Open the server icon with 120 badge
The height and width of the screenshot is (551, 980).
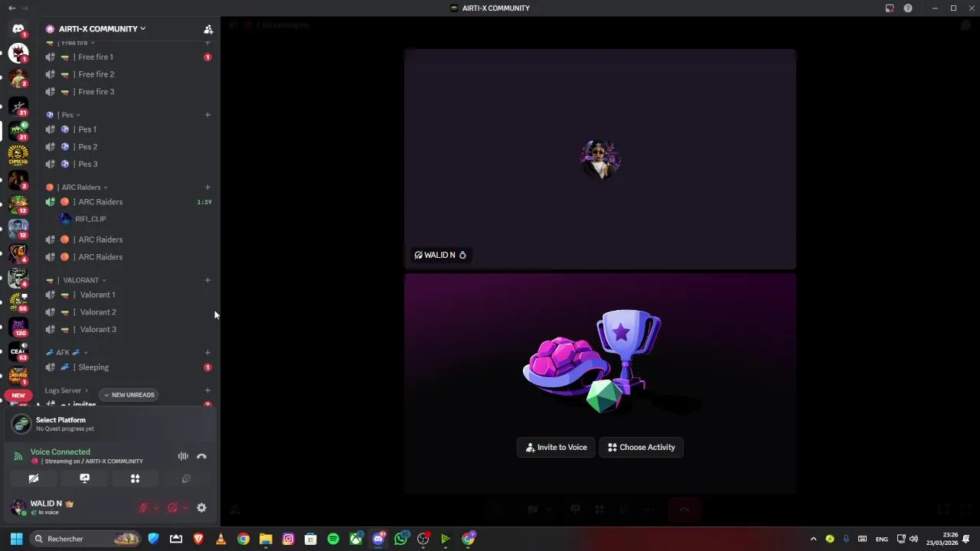pyautogui.click(x=18, y=327)
